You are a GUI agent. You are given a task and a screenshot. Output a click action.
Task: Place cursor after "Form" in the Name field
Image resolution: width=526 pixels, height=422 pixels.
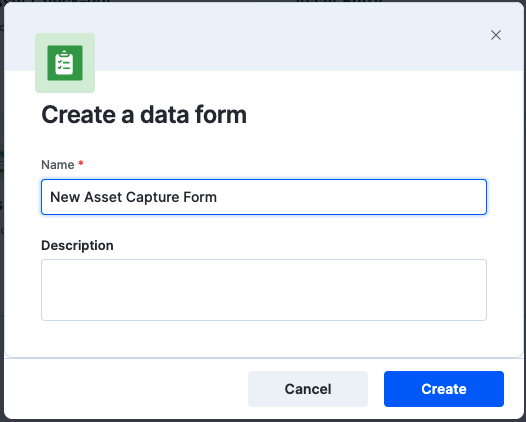pyautogui.click(x=218, y=197)
